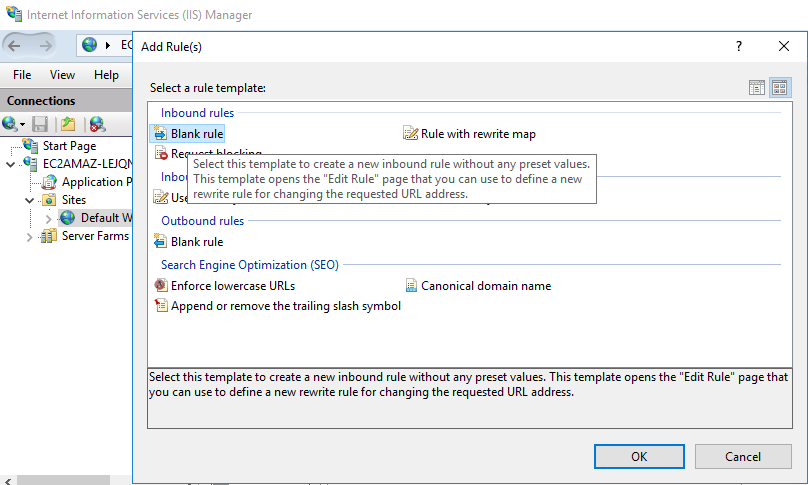The height and width of the screenshot is (485, 808).
Task: Click the Up folder icon in Connections toolbar
Action: pyautogui.click(x=68, y=124)
